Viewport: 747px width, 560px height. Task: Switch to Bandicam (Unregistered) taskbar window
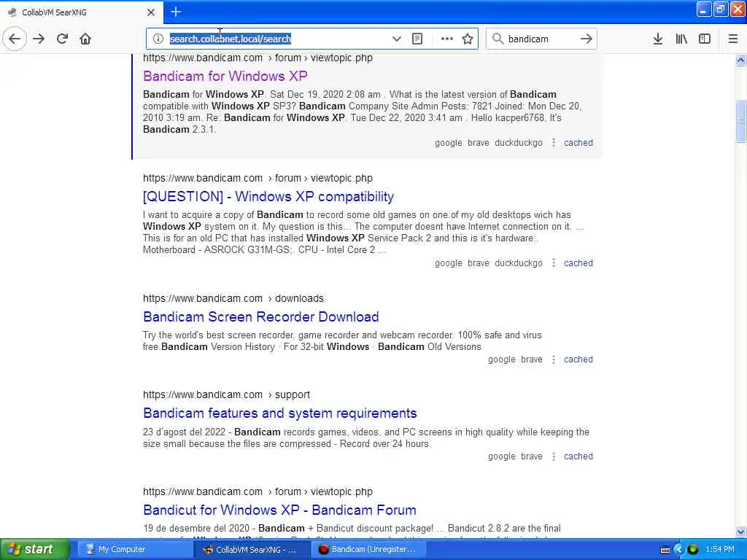[368, 550]
